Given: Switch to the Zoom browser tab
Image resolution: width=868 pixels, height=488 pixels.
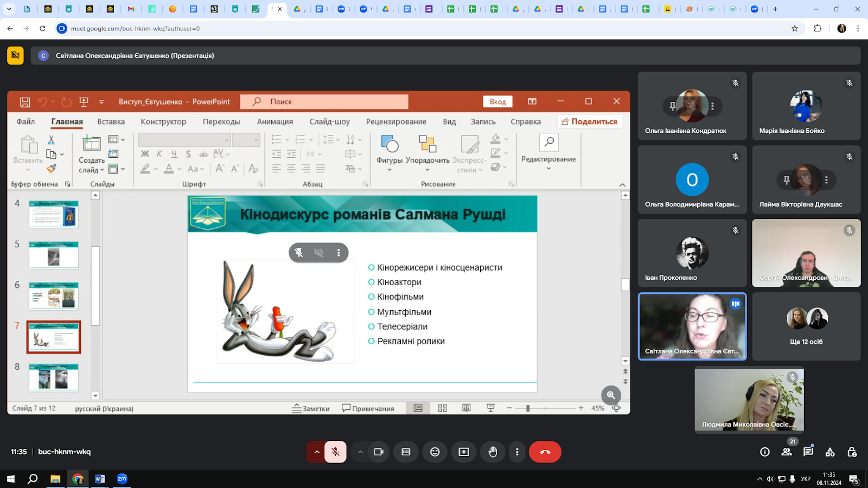Looking at the screenshot, I should tap(341, 9).
